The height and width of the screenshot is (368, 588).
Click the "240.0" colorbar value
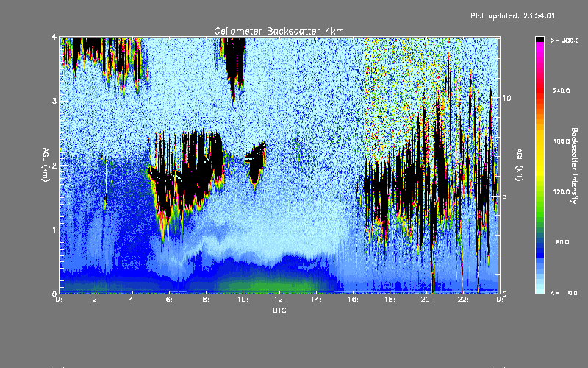[x=562, y=91]
